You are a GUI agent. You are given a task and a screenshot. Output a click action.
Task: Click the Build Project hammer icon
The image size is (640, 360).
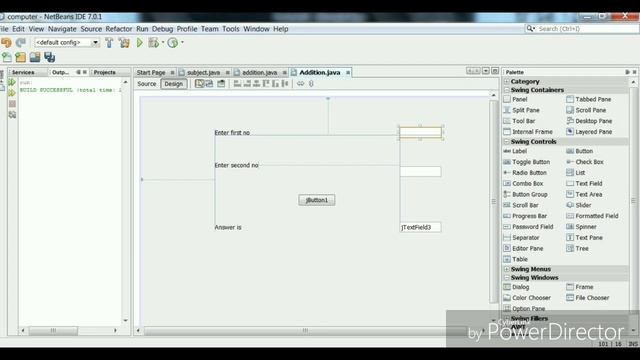point(109,42)
